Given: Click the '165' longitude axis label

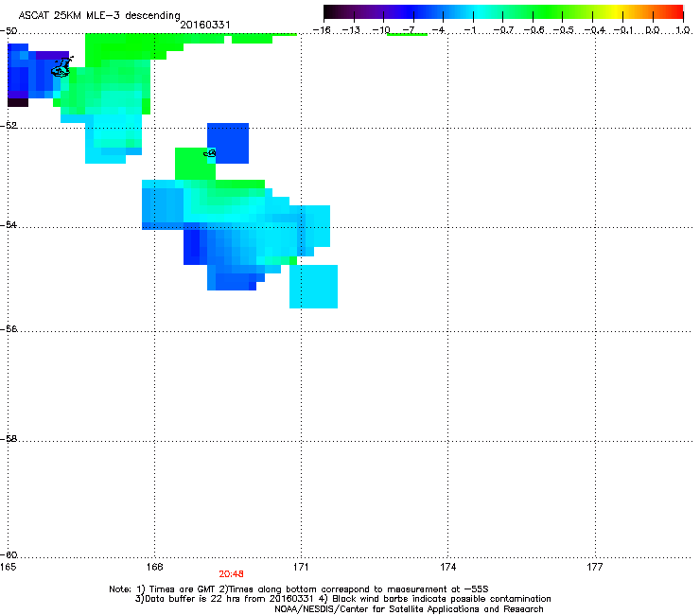Looking at the screenshot, I should pyautogui.click(x=8, y=567).
